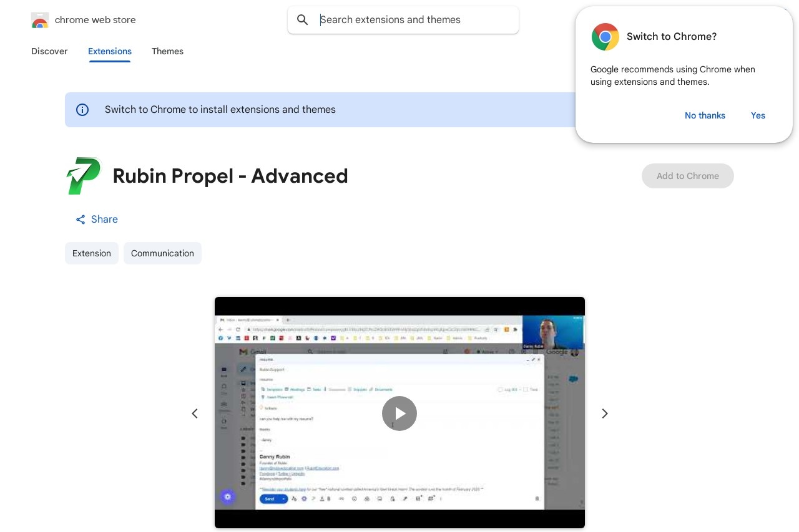The width and height of the screenshot is (799, 532).
Task: Advance to next screenshot with right arrow
Action: pos(604,414)
